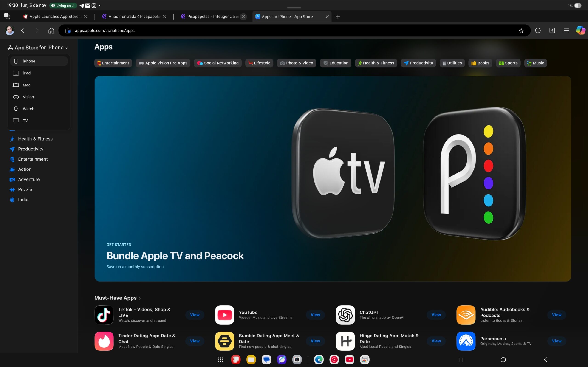Image resolution: width=588 pixels, height=367 pixels.
Task: Open the browser hamburger menu
Action: point(566,31)
